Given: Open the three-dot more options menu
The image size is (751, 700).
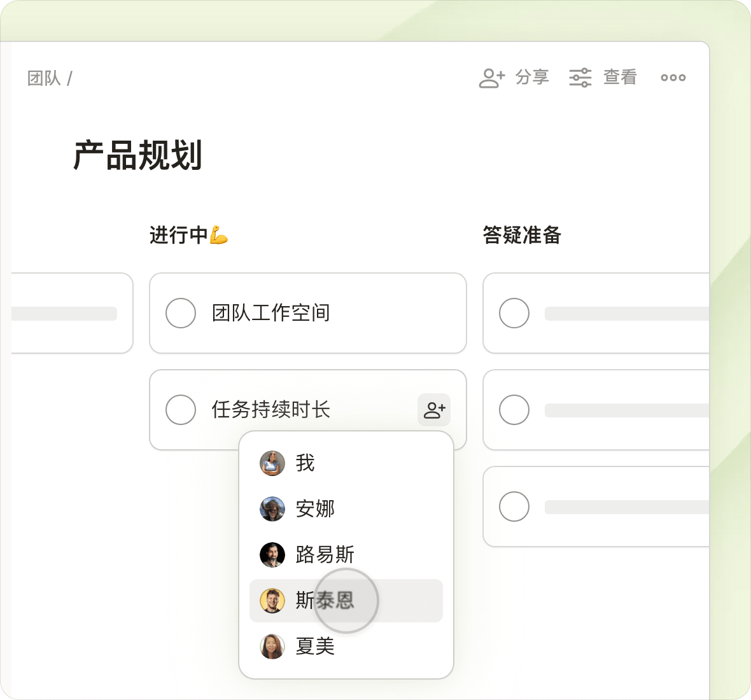Looking at the screenshot, I should [673, 78].
